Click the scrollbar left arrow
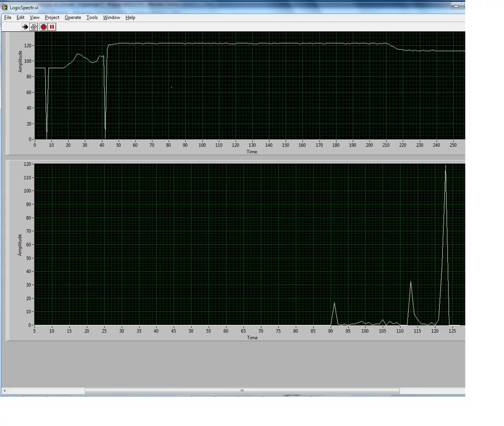 (x=5, y=391)
